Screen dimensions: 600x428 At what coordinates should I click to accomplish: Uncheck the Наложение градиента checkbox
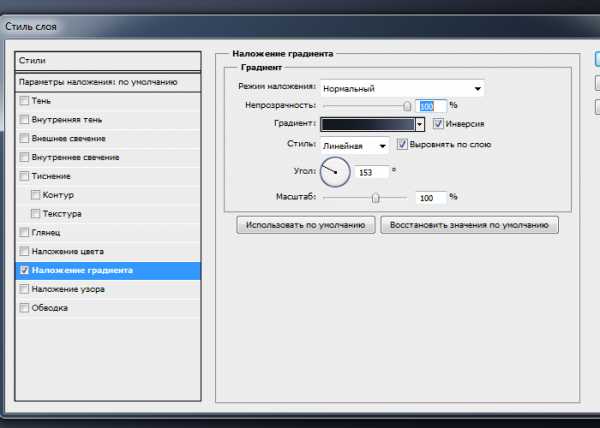pyautogui.click(x=24, y=270)
